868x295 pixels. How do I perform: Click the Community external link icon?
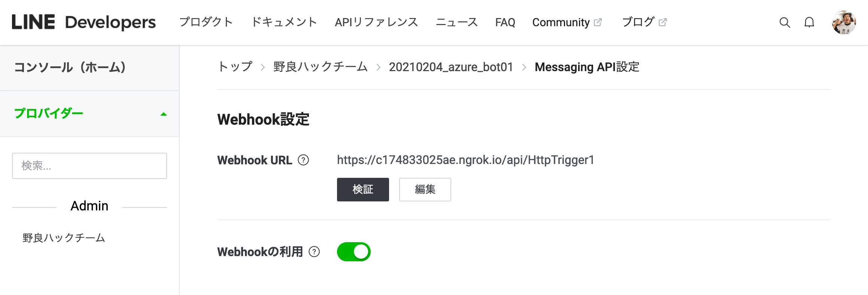[598, 22]
